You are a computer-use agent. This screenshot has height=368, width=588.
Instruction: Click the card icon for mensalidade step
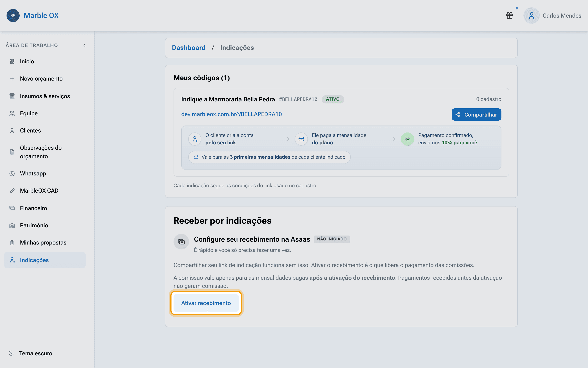pyautogui.click(x=301, y=139)
